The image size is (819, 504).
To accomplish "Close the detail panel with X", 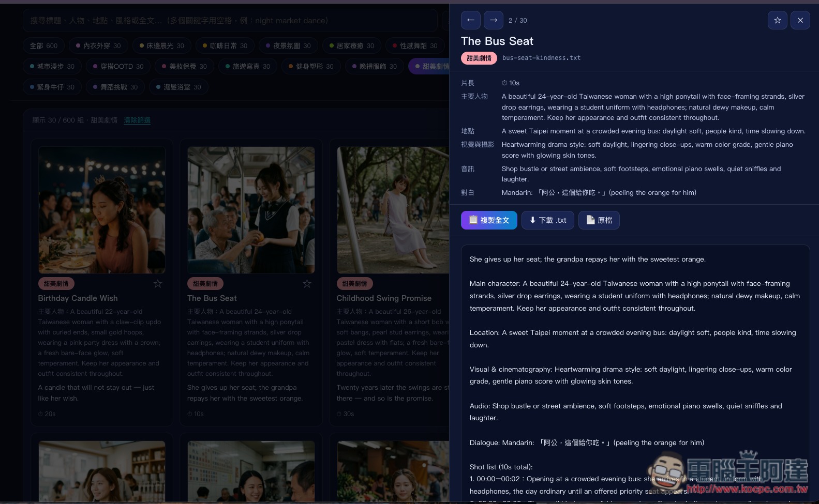I will (800, 20).
